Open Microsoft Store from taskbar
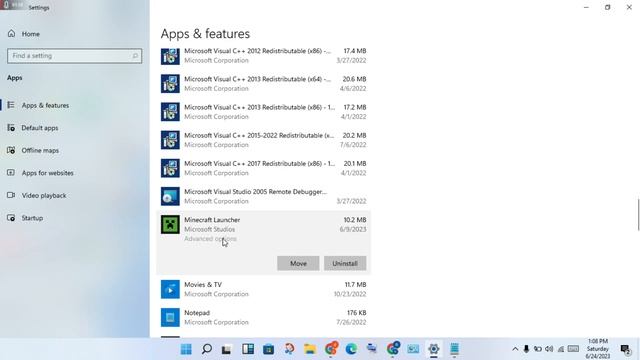This screenshot has width=640, height=360. pyautogui.click(x=269, y=349)
